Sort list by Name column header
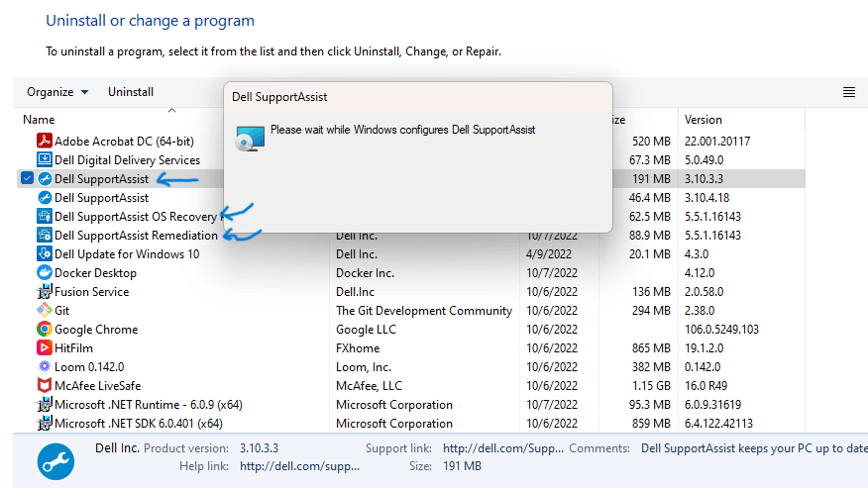The width and height of the screenshot is (868, 488). [39, 120]
